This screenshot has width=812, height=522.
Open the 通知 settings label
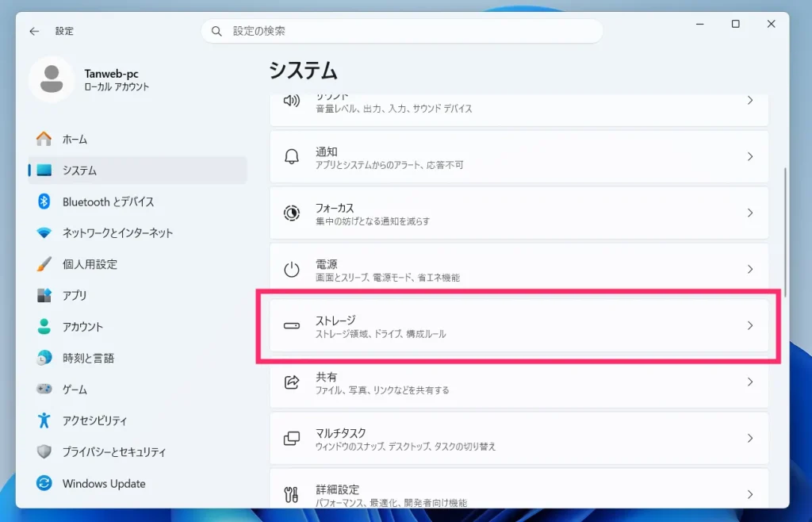coord(326,152)
